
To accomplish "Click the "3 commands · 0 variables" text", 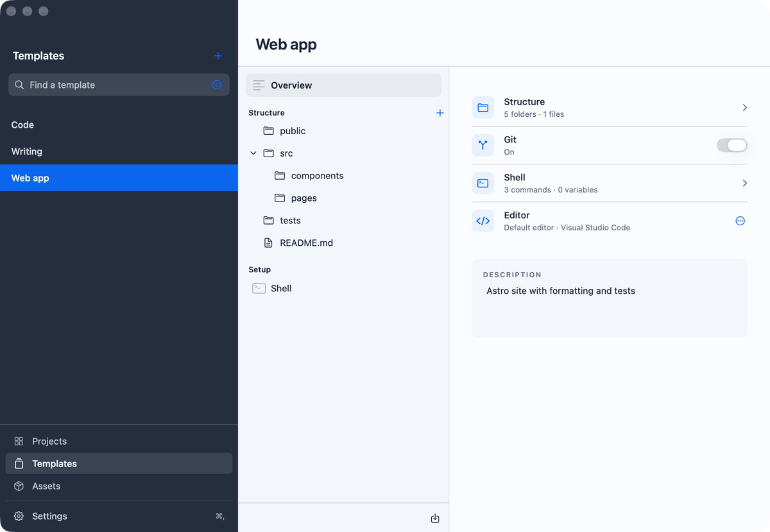I will click(551, 190).
